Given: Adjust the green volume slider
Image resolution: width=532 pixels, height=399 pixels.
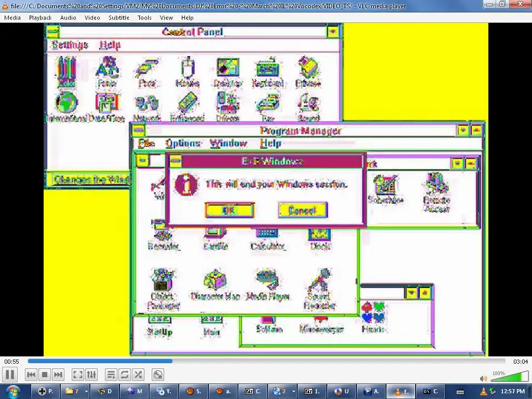Looking at the screenshot, I should [510, 376].
